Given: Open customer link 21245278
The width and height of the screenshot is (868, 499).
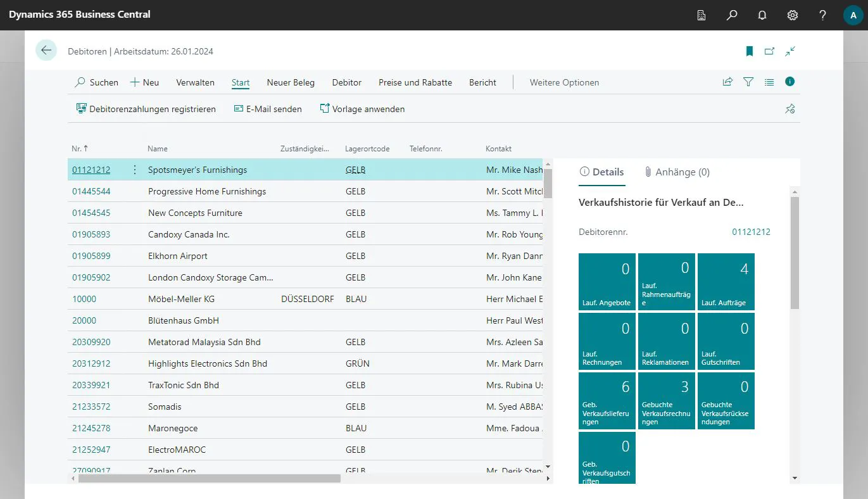Looking at the screenshot, I should click(x=91, y=428).
